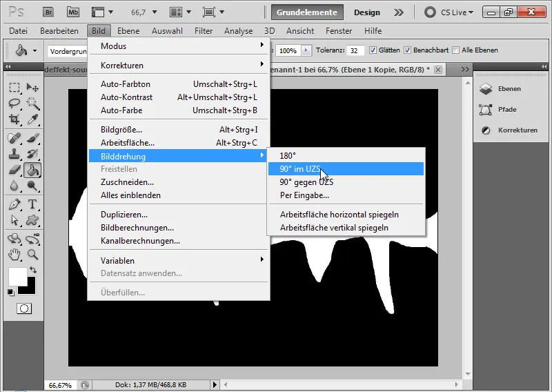The height and width of the screenshot is (392, 552).
Task: Choose Arbeitsfläche horizontal spiegeln
Action: [346, 215]
